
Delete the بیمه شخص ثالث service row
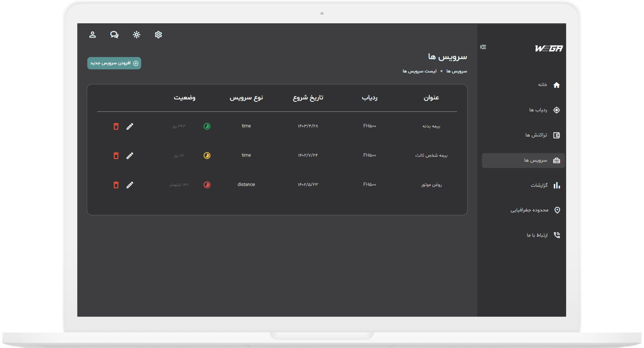(x=116, y=156)
